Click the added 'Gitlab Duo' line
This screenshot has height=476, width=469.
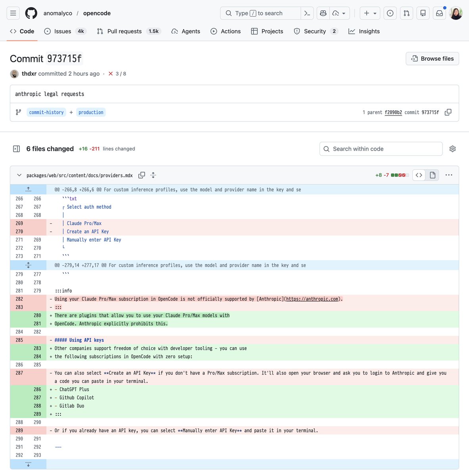click(253, 406)
